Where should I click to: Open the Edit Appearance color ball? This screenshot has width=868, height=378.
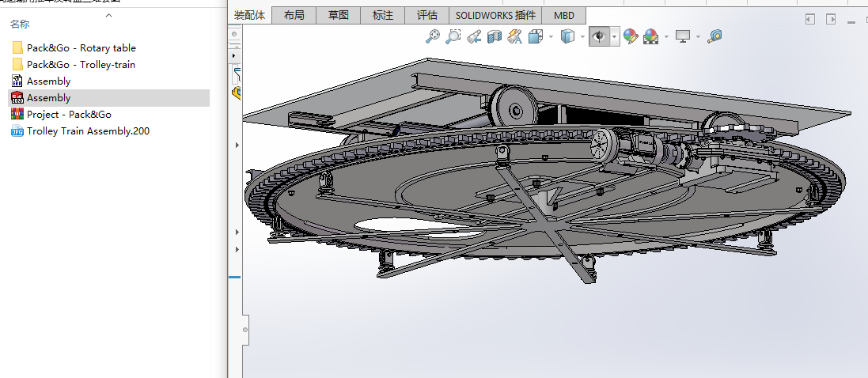tap(631, 36)
